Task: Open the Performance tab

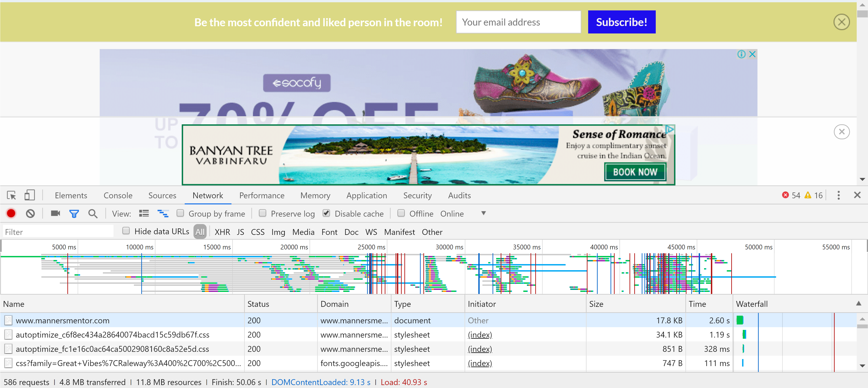Action: (262, 196)
